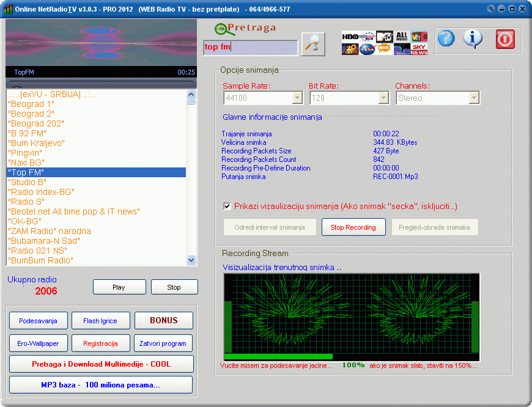Toggle Prikazi vizualizaciju snimanja checkbox
The image size is (532, 407).
[227, 206]
